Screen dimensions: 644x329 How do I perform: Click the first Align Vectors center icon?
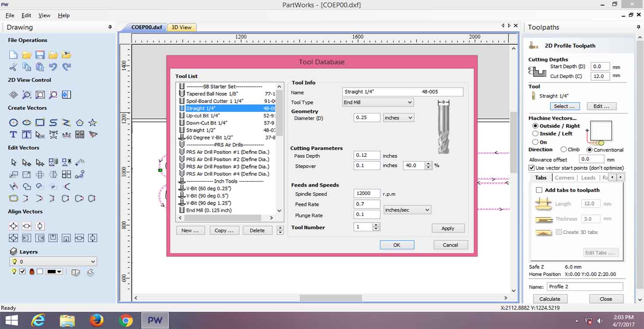14,226
